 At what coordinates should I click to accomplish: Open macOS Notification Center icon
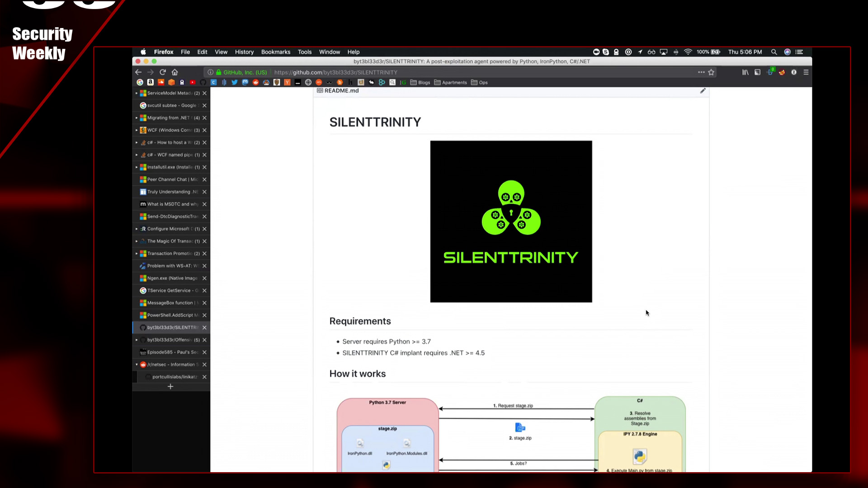[x=799, y=52]
